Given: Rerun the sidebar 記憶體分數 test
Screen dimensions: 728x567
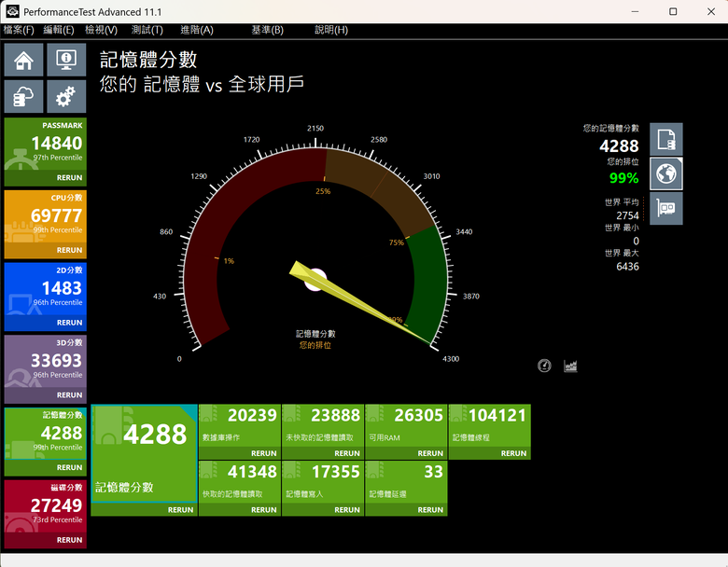Looking at the screenshot, I should point(69,467).
